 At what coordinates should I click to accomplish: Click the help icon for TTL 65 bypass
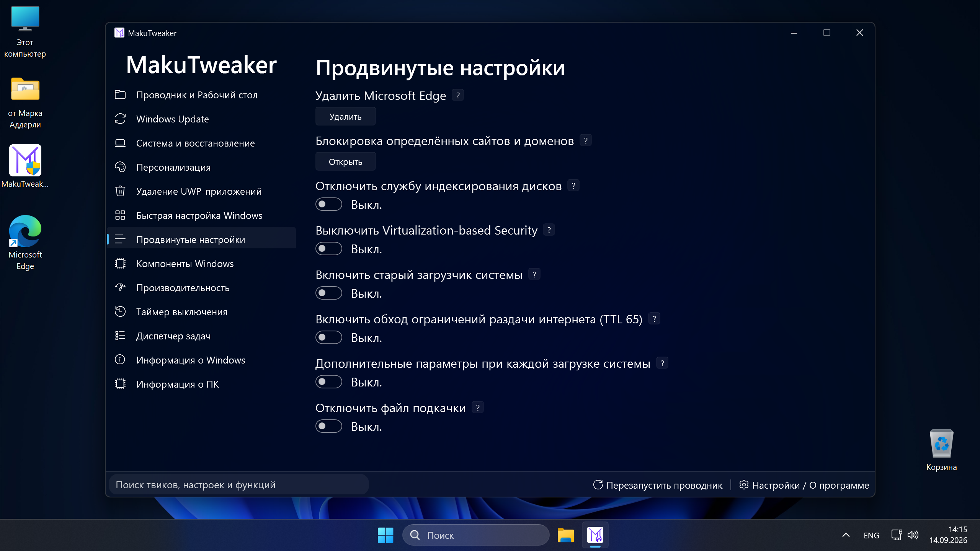(654, 319)
